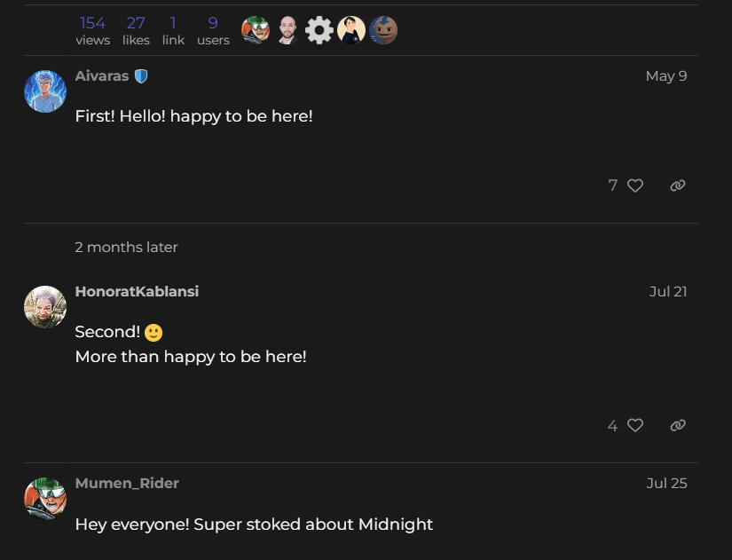
Task: Open the Aivaras username link
Action: coord(102,76)
